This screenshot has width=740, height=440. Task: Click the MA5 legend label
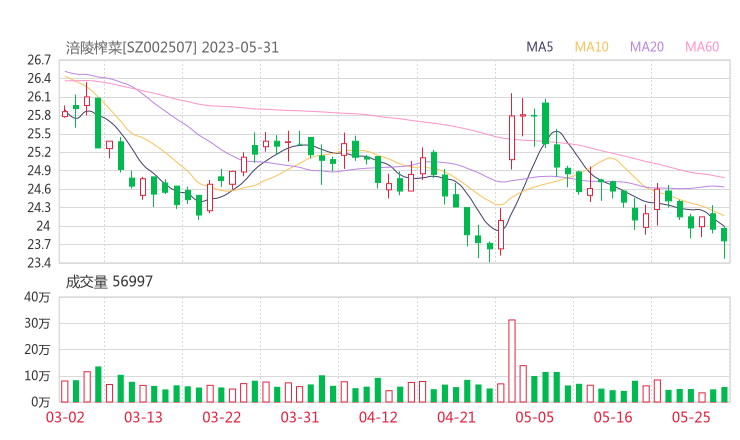pyautogui.click(x=539, y=47)
